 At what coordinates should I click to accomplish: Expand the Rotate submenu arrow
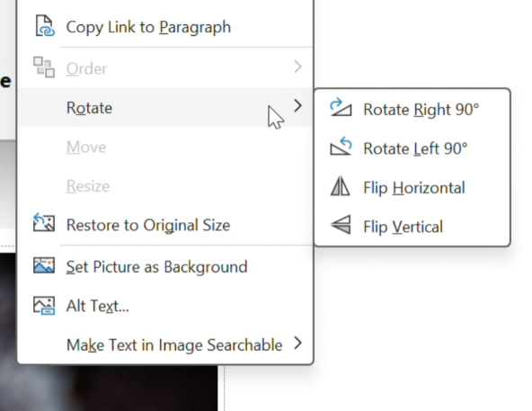click(x=297, y=106)
